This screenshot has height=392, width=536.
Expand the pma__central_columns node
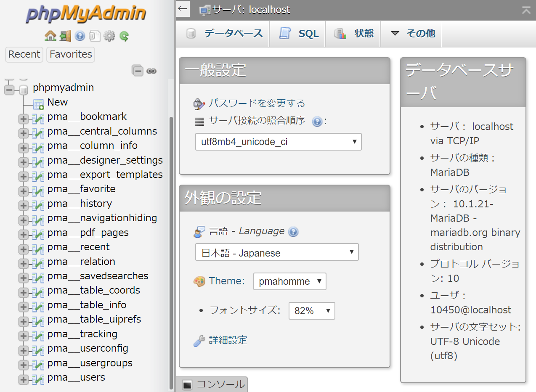click(24, 133)
